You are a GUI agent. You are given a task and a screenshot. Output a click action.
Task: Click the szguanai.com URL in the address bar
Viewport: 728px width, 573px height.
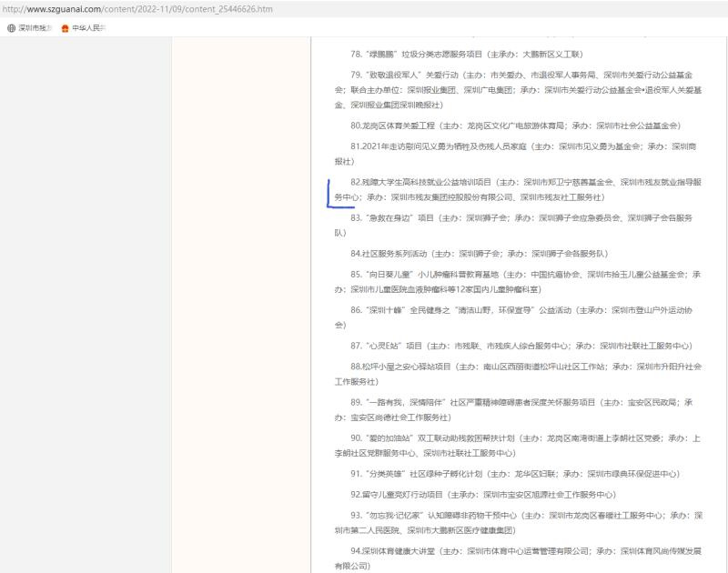pyautogui.click(x=137, y=9)
